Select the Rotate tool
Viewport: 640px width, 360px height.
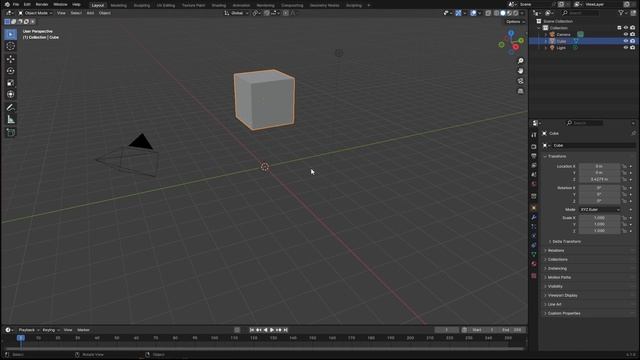(11, 71)
